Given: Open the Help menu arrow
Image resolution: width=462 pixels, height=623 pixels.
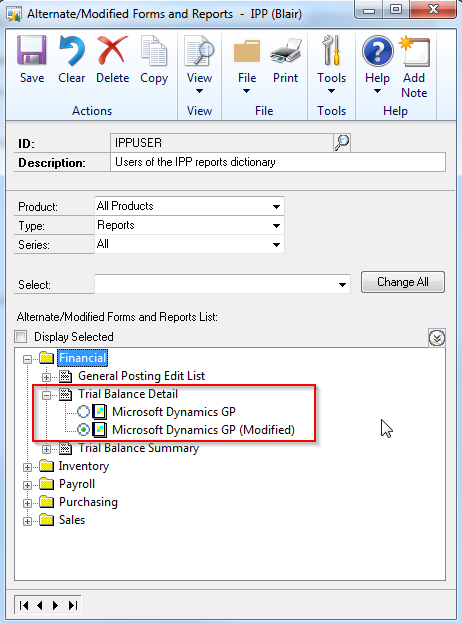Looking at the screenshot, I should click(377, 91).
